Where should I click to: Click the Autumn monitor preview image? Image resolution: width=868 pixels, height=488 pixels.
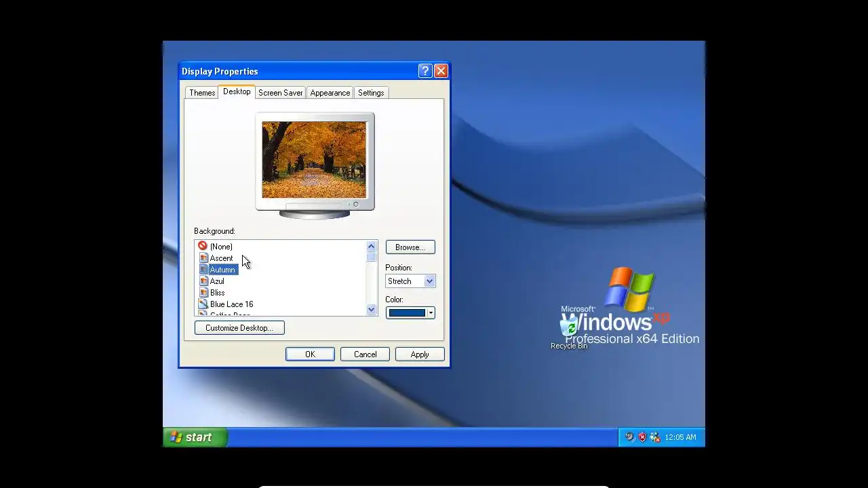click(314, 160)
